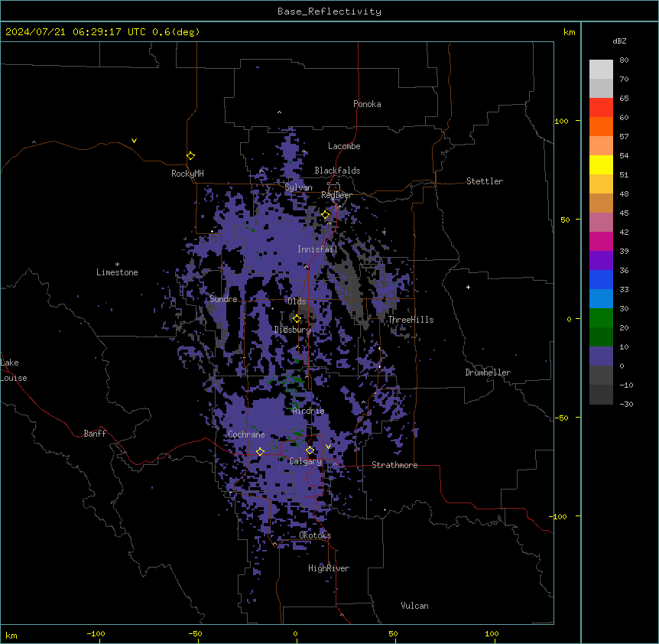Image resolution: width=659 pixels, height=644 pixels.
Task: Click the asterisk marker east of RedDeer
Action: (384, 232)
